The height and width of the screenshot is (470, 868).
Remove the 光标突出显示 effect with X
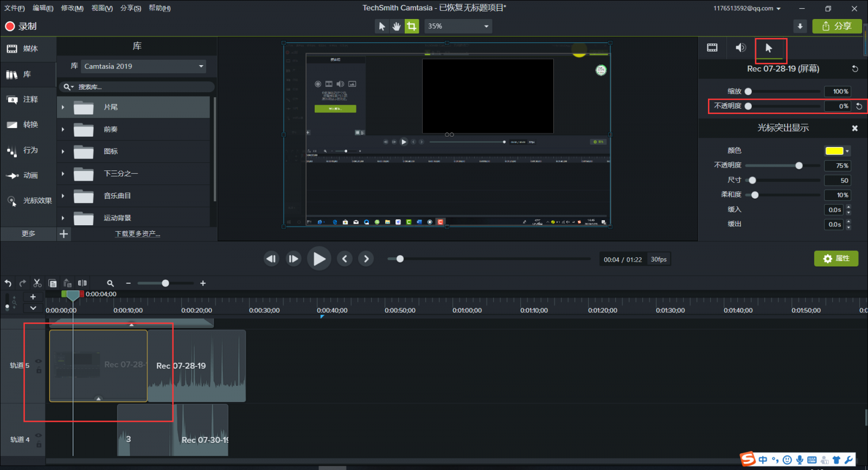(x=855, y=128)
